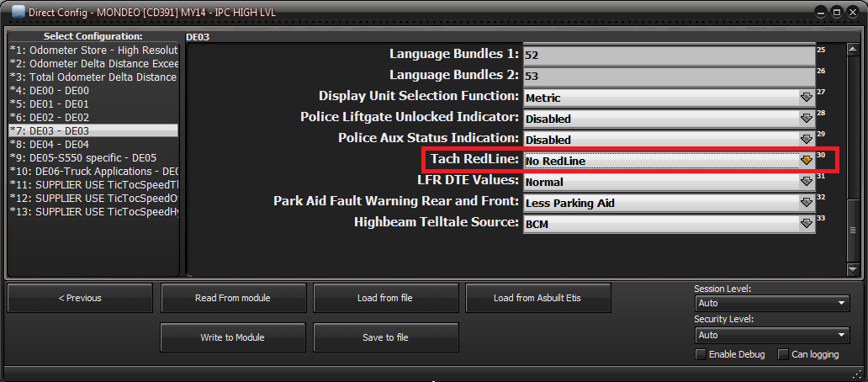This screenshot has height=382, width=868.
Task: Expand the Security Level dropdown
Action: click(x=772, y=335)
